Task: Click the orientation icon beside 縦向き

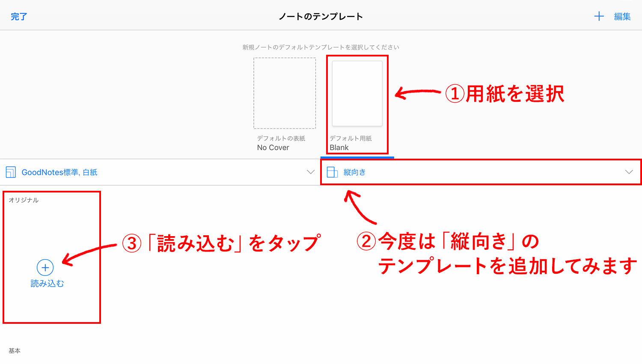Action: pos(332,172)
